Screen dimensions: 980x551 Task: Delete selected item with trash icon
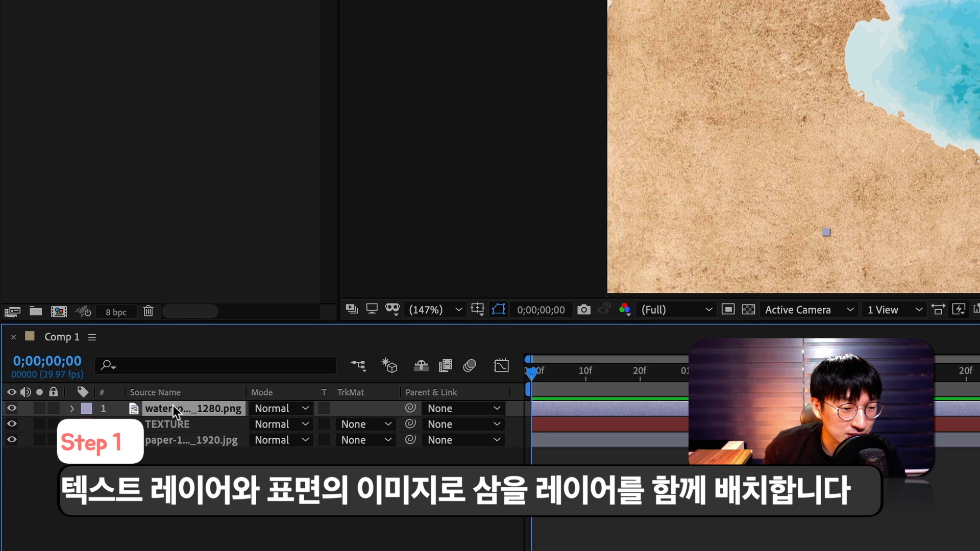148,311
